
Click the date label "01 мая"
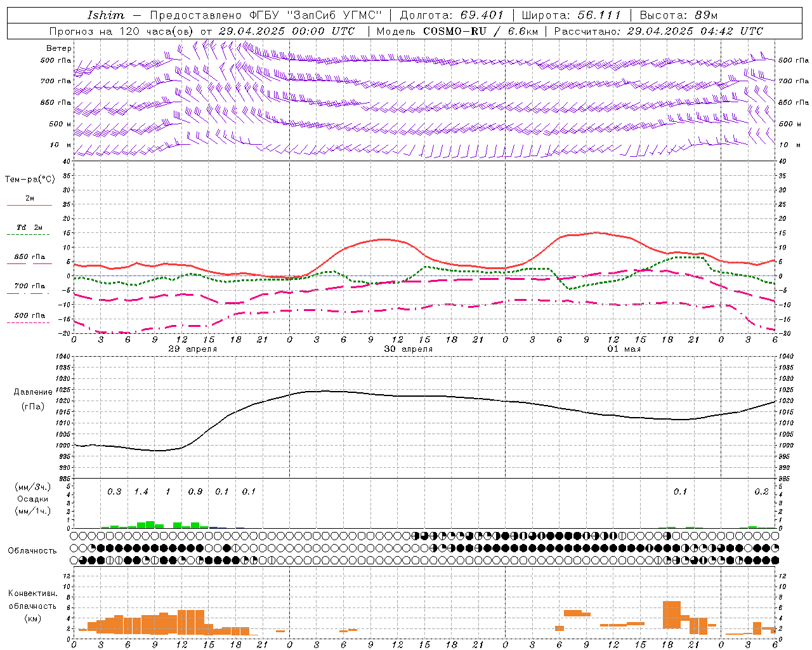coord(624,349)
